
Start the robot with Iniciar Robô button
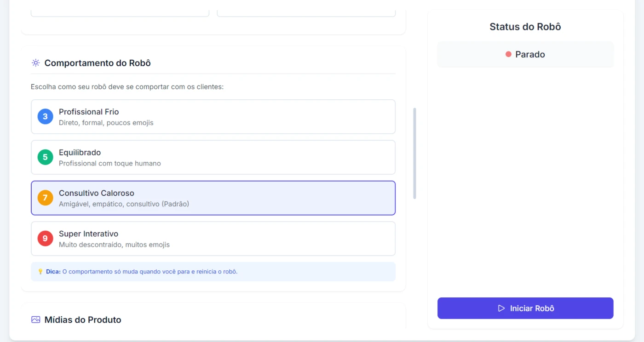pos(525,308)
